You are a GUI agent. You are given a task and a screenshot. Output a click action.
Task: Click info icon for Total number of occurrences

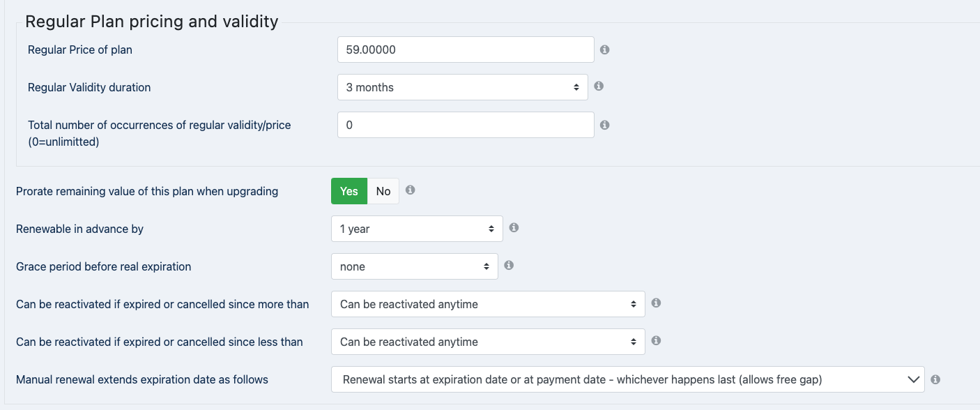pyautogui.click(x=605, y=125)
